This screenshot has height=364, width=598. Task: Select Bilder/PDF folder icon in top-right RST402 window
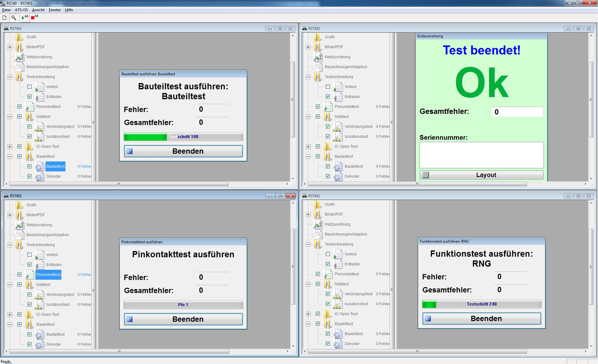[x=318, y=47]
